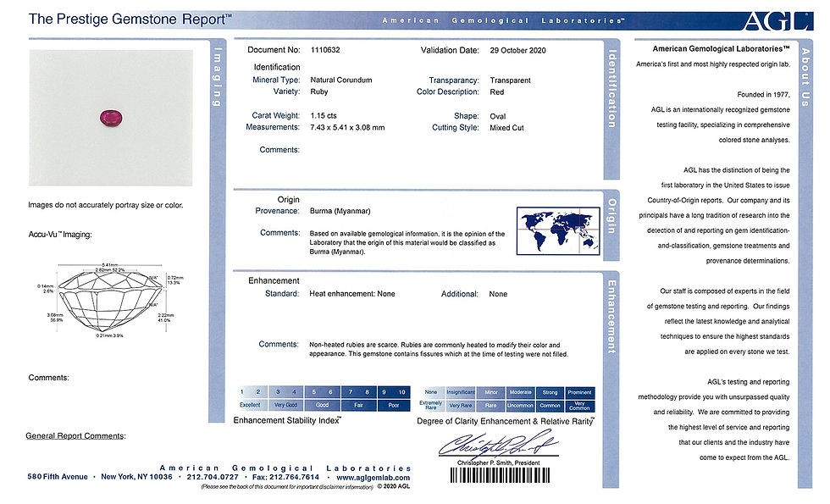Image resolution: width=830 pixels, height=504 pixels.
Task: Click the 7.43 x 5.41 x 3.08 mm measurements
Action: pos(347,128)
